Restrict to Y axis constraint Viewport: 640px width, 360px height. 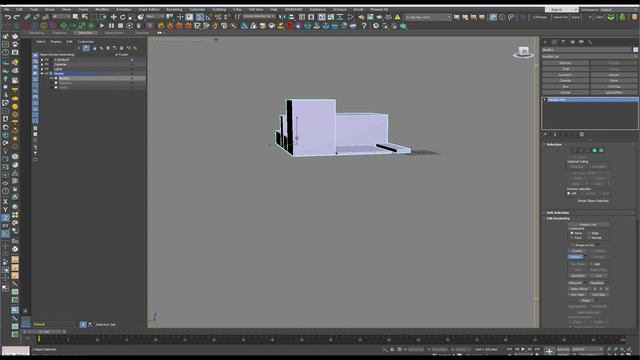tap(5, 209)
